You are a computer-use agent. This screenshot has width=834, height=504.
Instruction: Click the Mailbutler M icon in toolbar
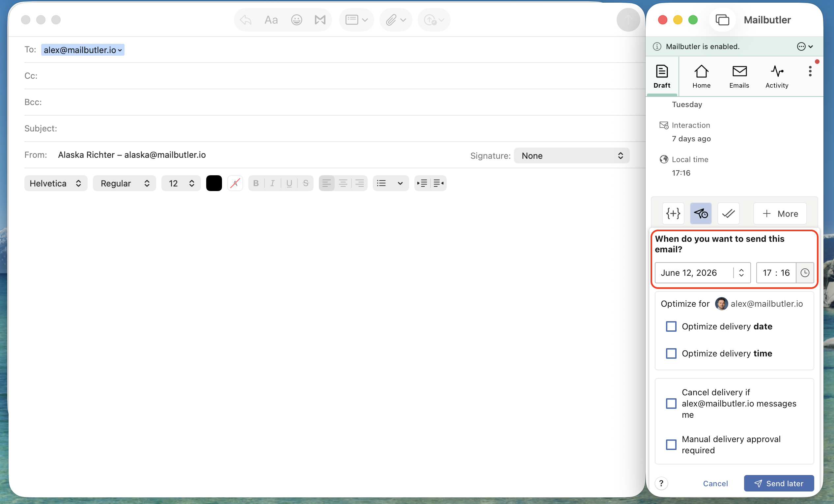320,20
